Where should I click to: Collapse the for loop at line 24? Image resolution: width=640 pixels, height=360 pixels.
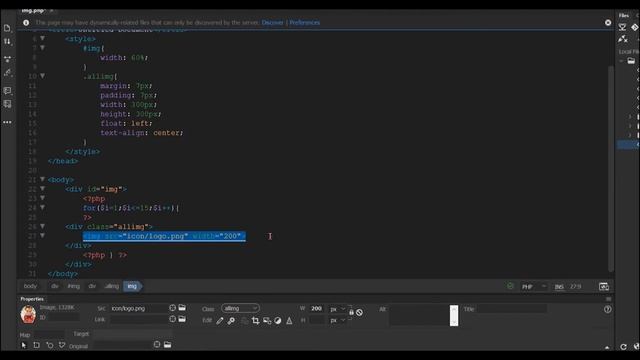[42, 207]
